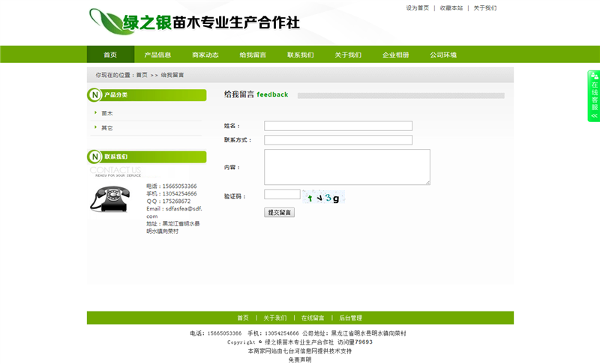600x364 pixels.
Task: Open 公司环境 navigation item
Action: 443,55
